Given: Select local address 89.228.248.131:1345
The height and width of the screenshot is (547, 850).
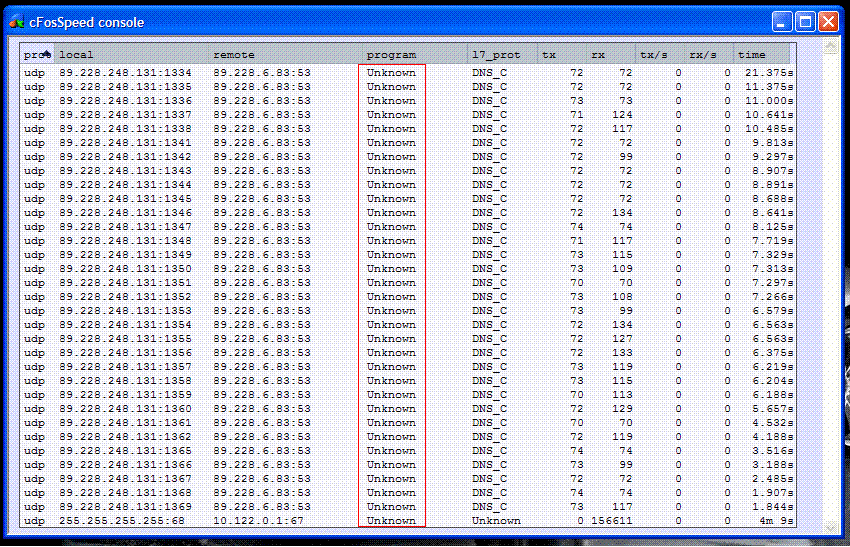Looking at the screenshot, I should (125, 199).
